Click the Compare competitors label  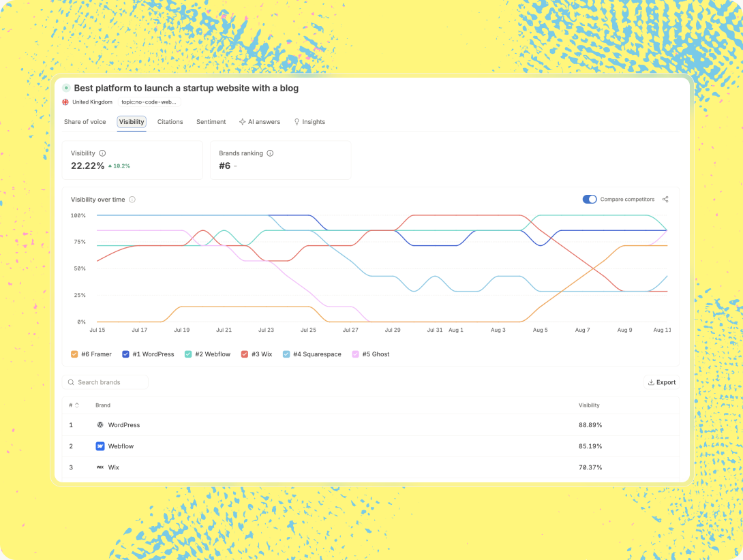click(x=627, y=200)
